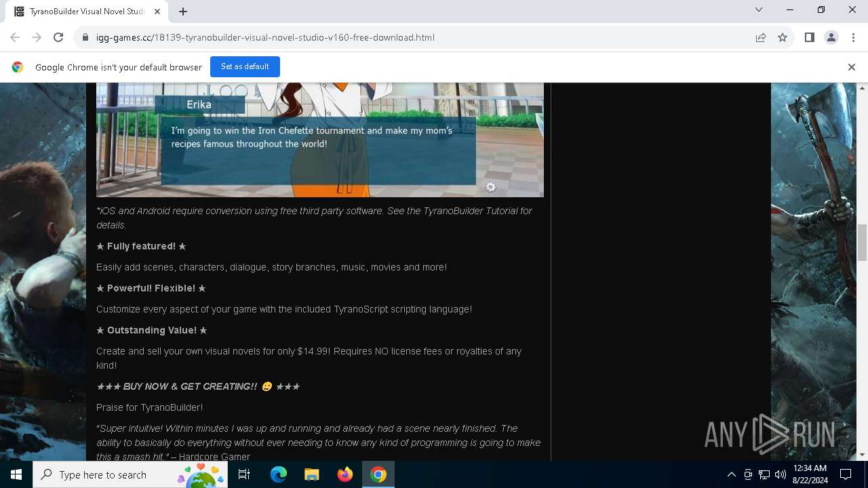Open Chrome's three-dot menu
868x488 pixels.
[853, 37]
